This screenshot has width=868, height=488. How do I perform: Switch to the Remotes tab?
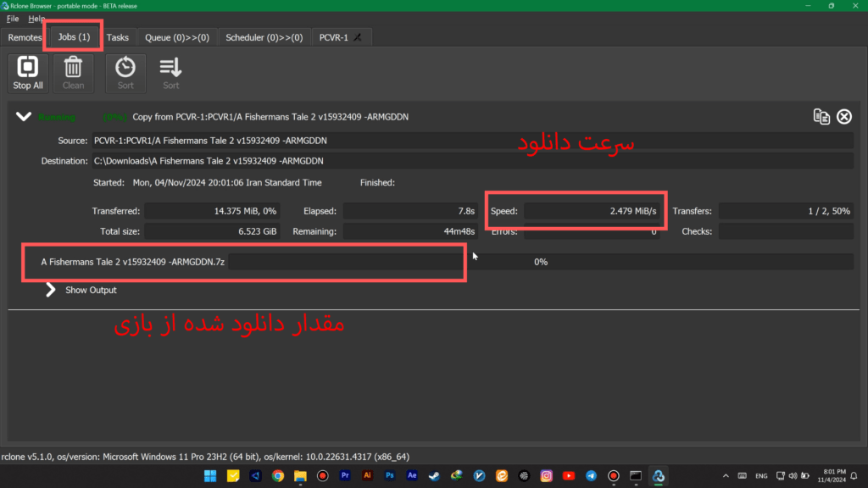click(25, 37)
